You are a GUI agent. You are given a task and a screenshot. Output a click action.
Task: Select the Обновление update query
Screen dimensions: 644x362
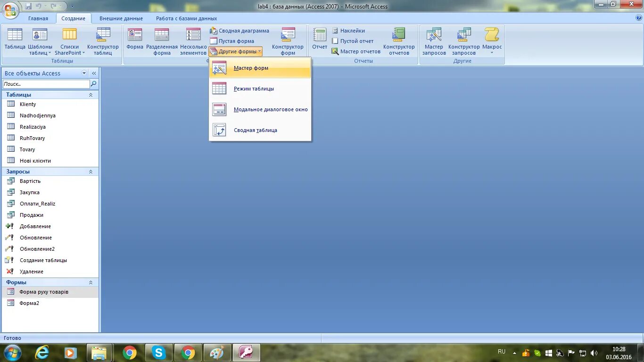(50, 238)
